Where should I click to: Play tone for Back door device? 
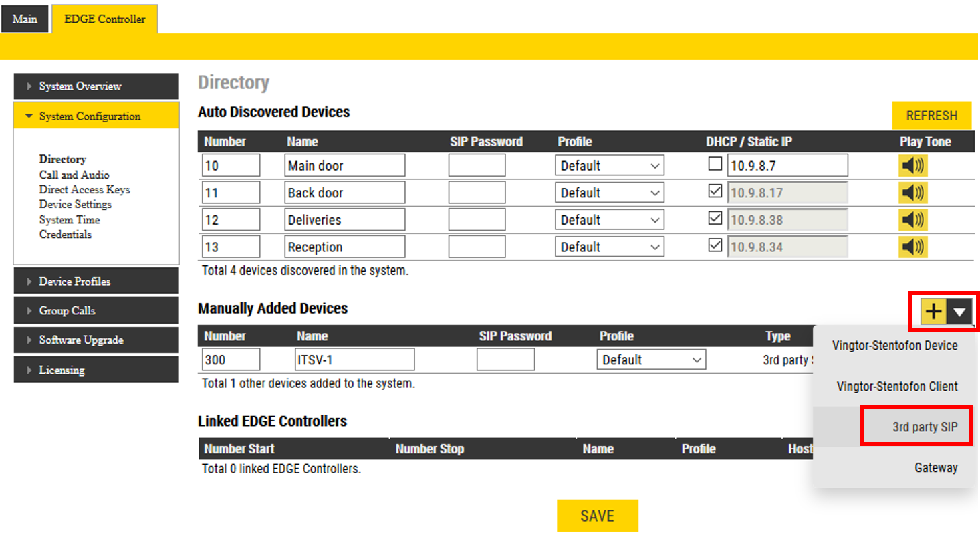[x=912, y=193]
